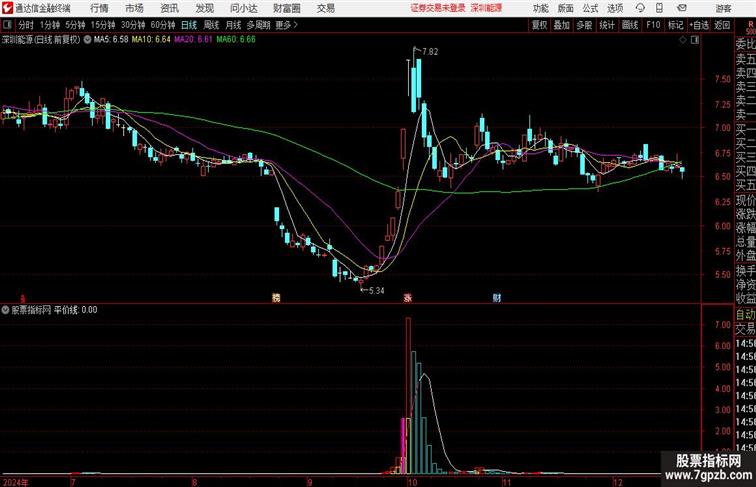Open the 多周期 multi-period view
756x487 pixels.
[x=258, y=25]
